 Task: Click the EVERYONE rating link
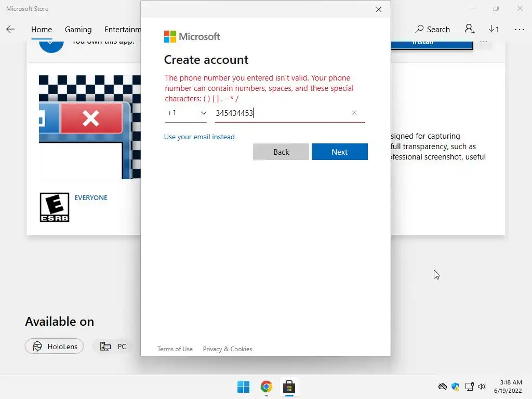pyautogui.click(x=91, y=197)
